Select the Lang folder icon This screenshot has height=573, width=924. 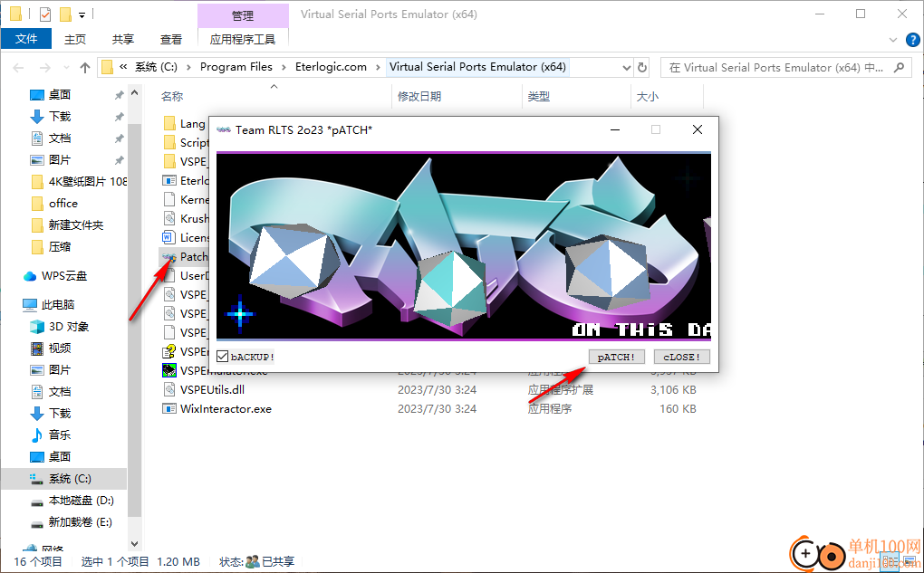click(169, 124)
